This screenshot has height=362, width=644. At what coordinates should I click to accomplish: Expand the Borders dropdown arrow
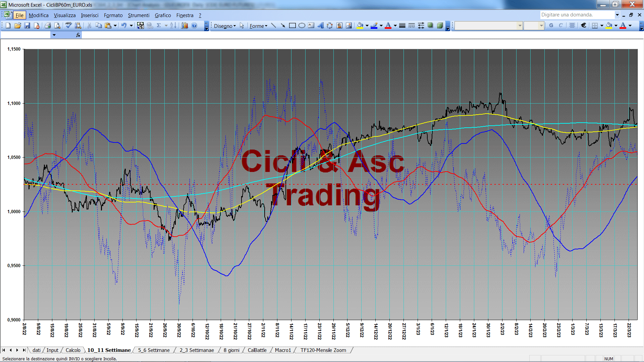pos(602,26)
